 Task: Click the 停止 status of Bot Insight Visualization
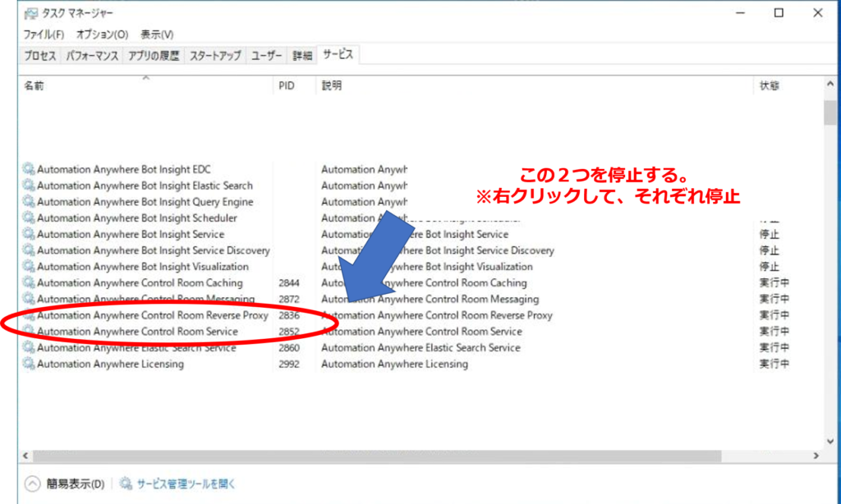(x=769, y=267)
